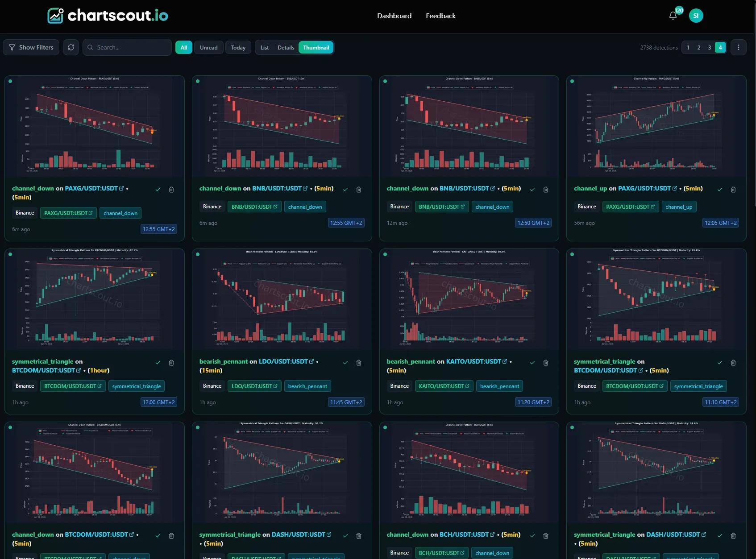Screen dimensions: 756x559
Task: Click the BNB/USDT:USDT tag on the 12:50 card
Action: (442, 207)
